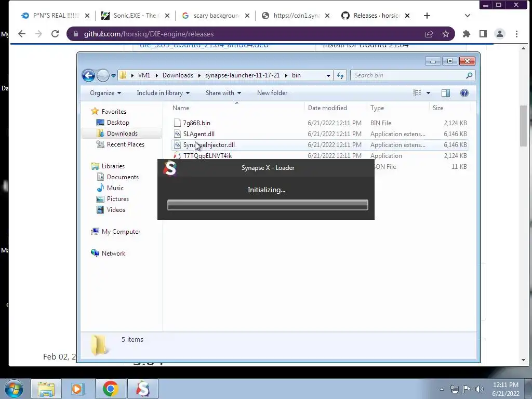Click the SLAgent.dll file icon

pos(177,134)
